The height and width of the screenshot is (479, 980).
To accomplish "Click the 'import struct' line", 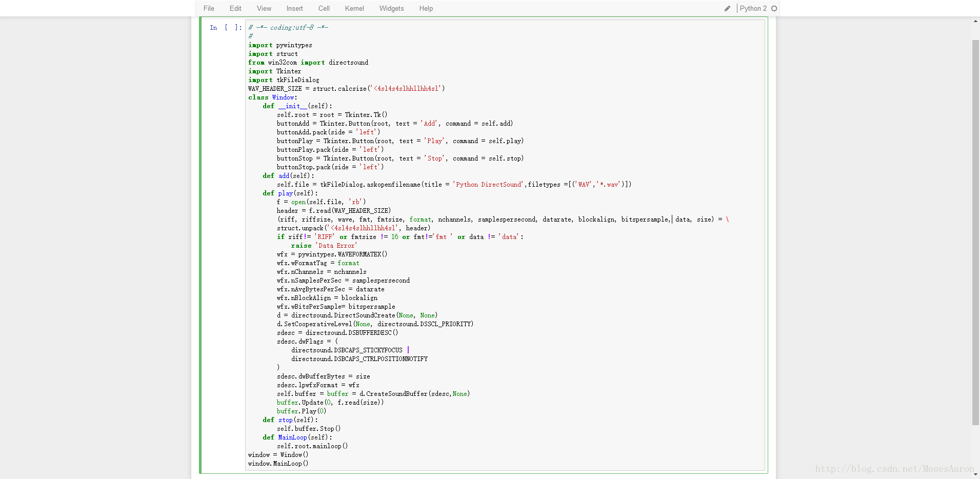I will coord(273,54).
